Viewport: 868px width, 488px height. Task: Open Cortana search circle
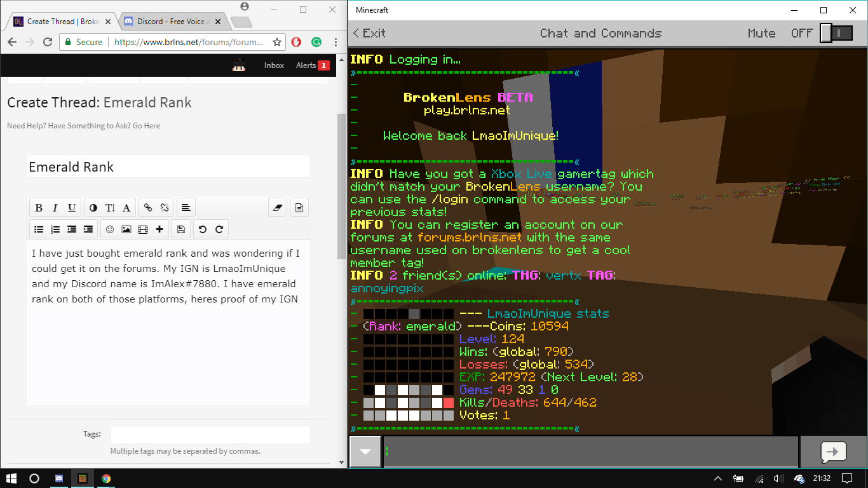point(34,478)
